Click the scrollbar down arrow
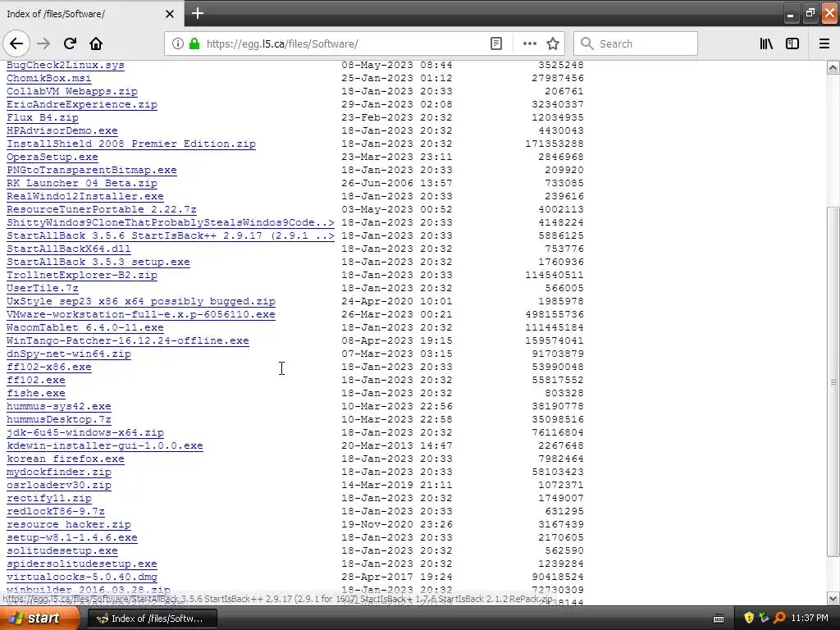This screenshot has height=630, width=840. point(833,598)
